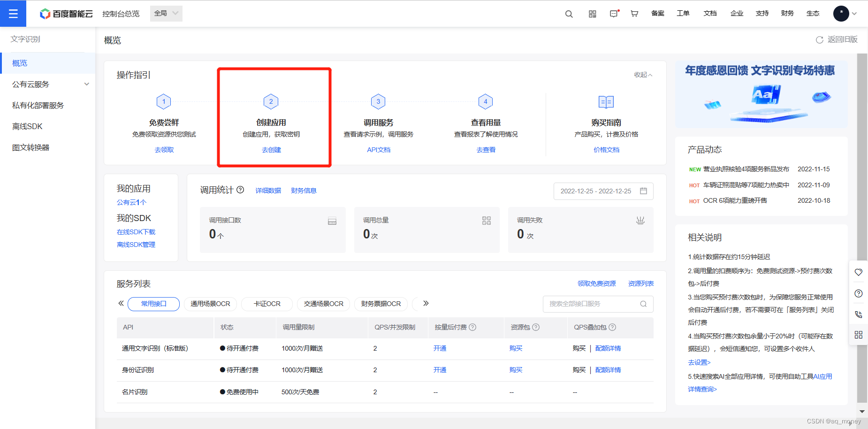The image size is (868, 429).
Task: Click the heart feedback icon on right edge
Action: tap(859, 272)
